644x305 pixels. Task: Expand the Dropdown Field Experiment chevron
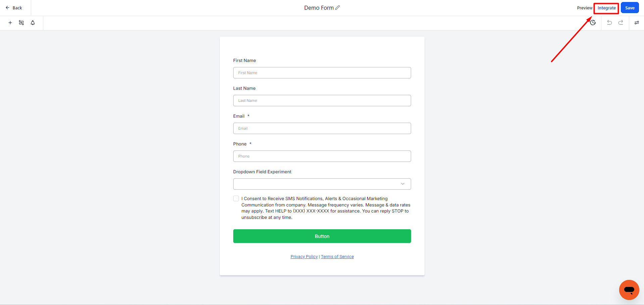pyautogui.click(x=403, y=184)
